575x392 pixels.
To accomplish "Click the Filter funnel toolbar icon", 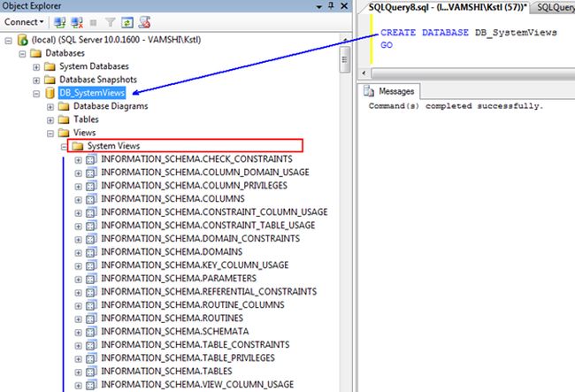I will click(110, 23).
